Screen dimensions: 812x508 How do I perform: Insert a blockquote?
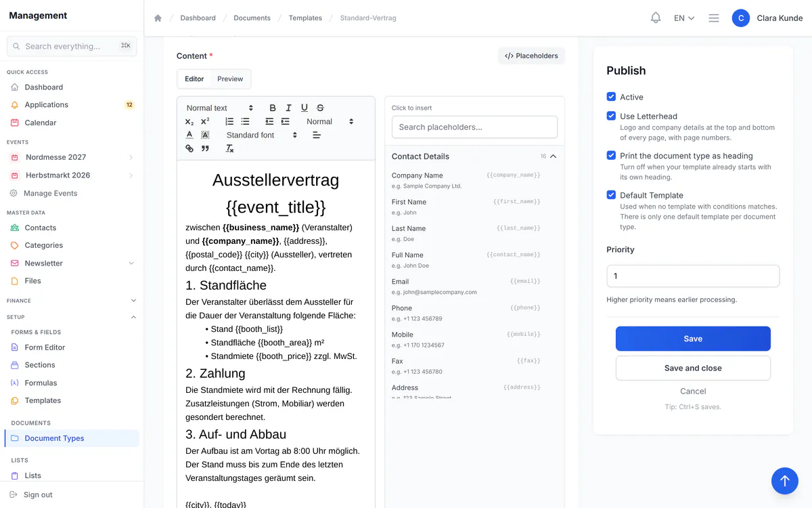tap(205, 148)
